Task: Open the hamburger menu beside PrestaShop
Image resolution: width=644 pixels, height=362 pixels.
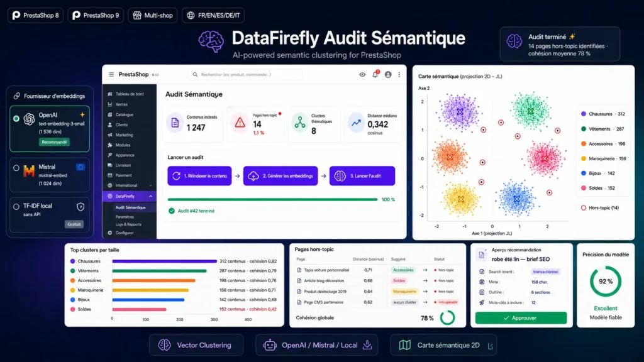Action: (x=111, y=74)
